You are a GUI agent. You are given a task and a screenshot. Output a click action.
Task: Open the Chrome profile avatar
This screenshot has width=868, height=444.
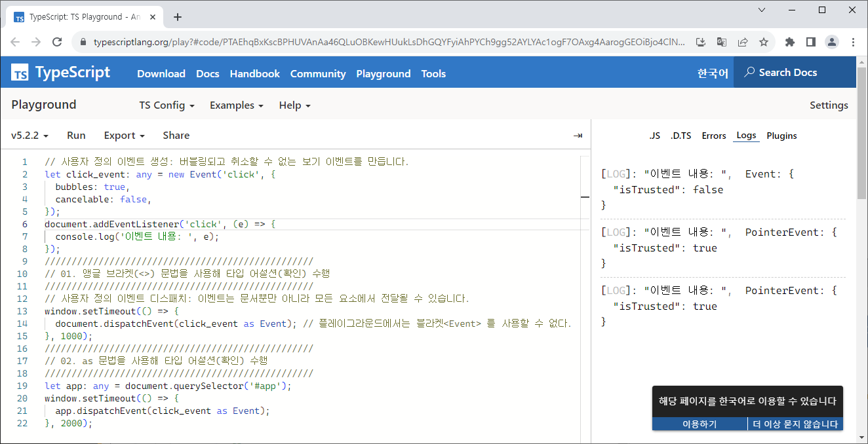(832, 42)
